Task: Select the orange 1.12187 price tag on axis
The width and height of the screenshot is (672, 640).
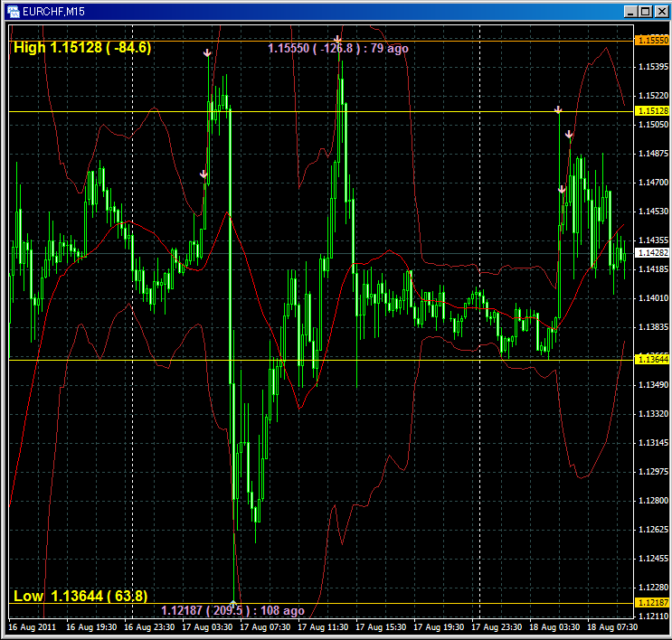Action: click(x=652, y=602)
